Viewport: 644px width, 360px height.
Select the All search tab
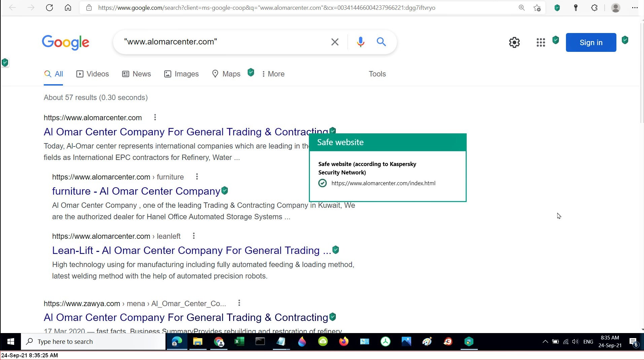tap(53, 74)
